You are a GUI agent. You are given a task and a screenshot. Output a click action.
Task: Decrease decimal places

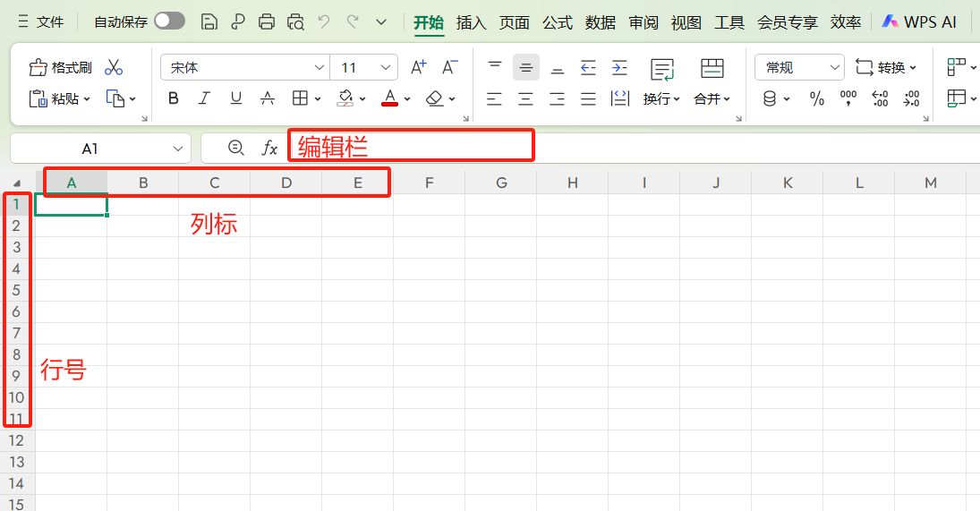(x=911, y=98)
